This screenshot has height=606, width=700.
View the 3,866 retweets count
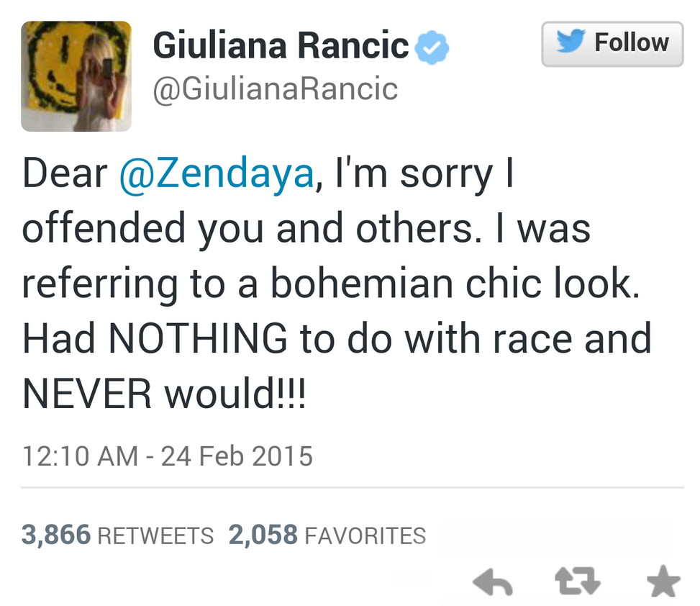(56, 535)
